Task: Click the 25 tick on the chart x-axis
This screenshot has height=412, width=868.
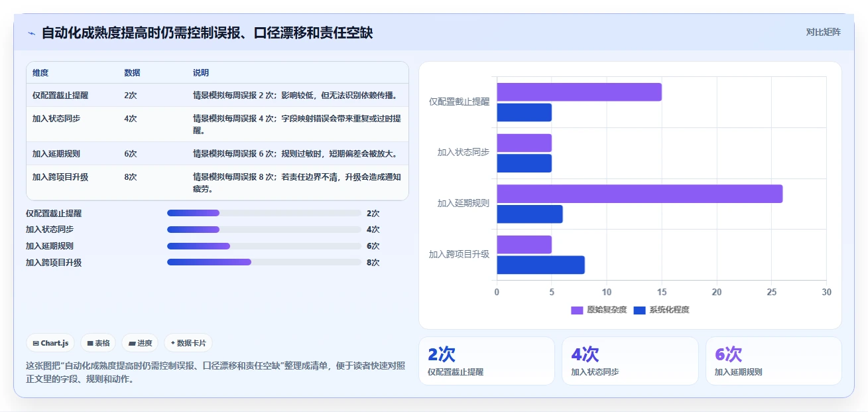Action: point(771,292)
